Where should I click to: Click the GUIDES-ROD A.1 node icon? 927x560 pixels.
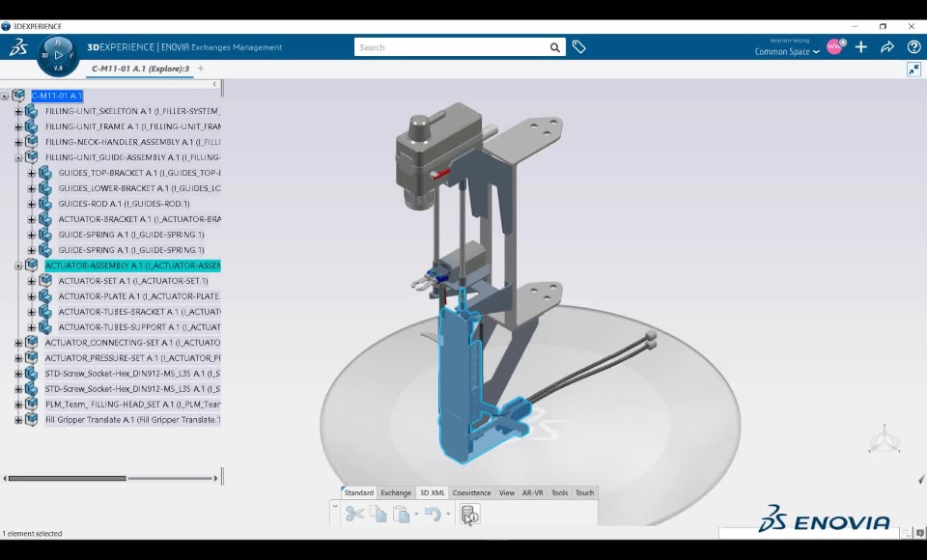click(x=45, y=204)
